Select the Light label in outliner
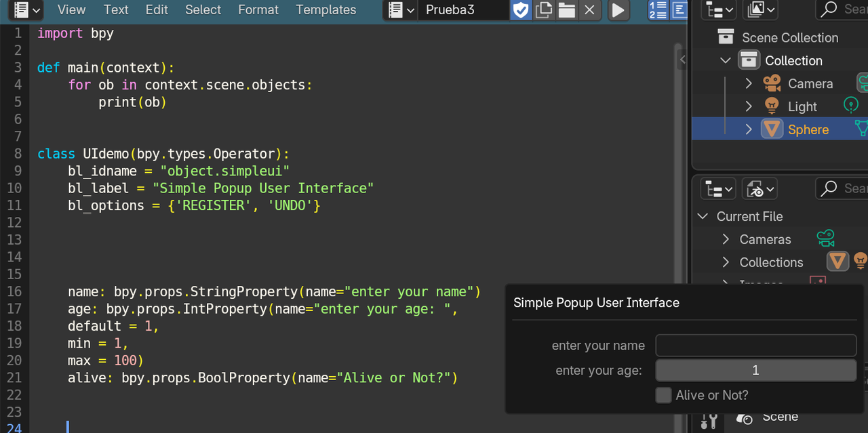This screenshot has height=433, width=868. pos(802,107)
